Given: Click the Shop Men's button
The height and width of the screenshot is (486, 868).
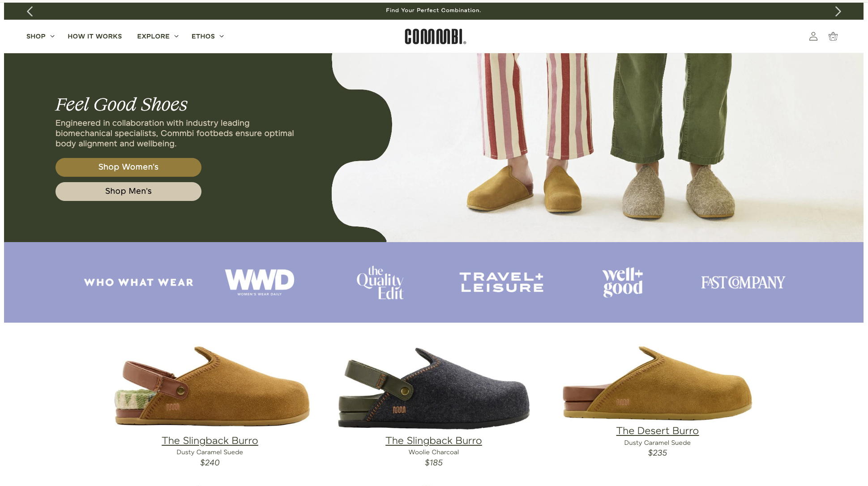Looking at the screenshot, I should (128, 191).
